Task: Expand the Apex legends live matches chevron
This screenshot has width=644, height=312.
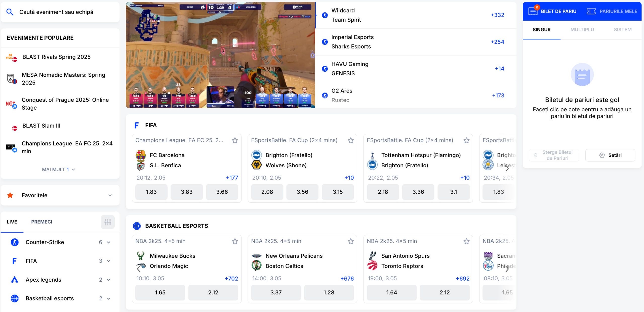Action: click(x=108, y=280)
